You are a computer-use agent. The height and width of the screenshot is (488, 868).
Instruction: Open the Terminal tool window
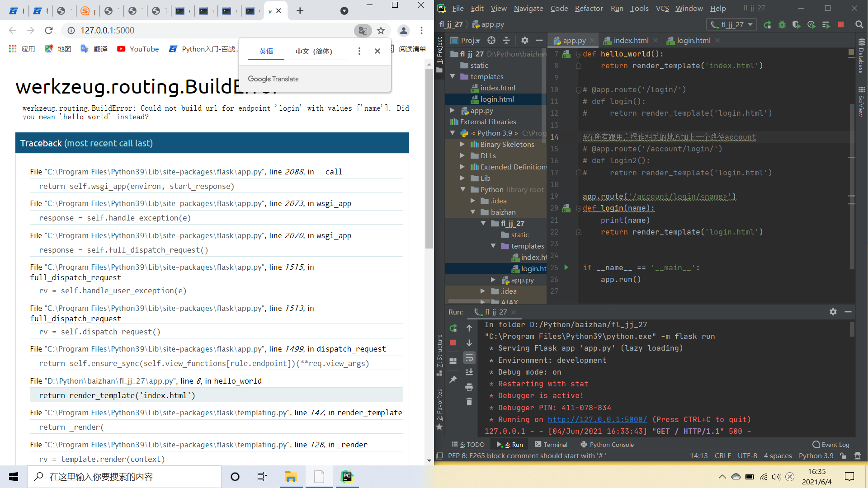click(x=551, y=445)
